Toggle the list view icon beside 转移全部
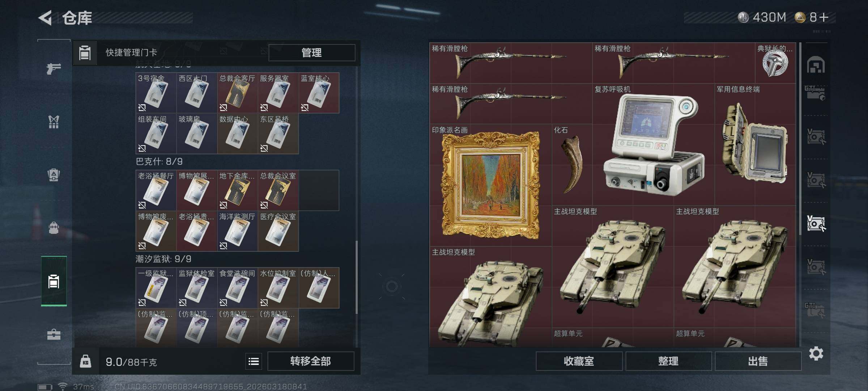The height and width of the screenshot is (391, 868). coord(254,361)
